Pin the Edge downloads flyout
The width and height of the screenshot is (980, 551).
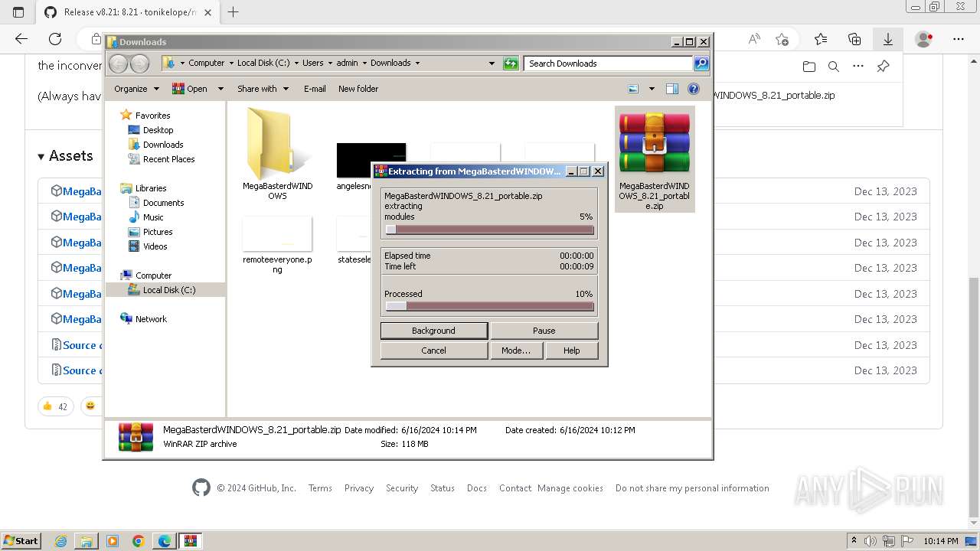coord(883,67)
